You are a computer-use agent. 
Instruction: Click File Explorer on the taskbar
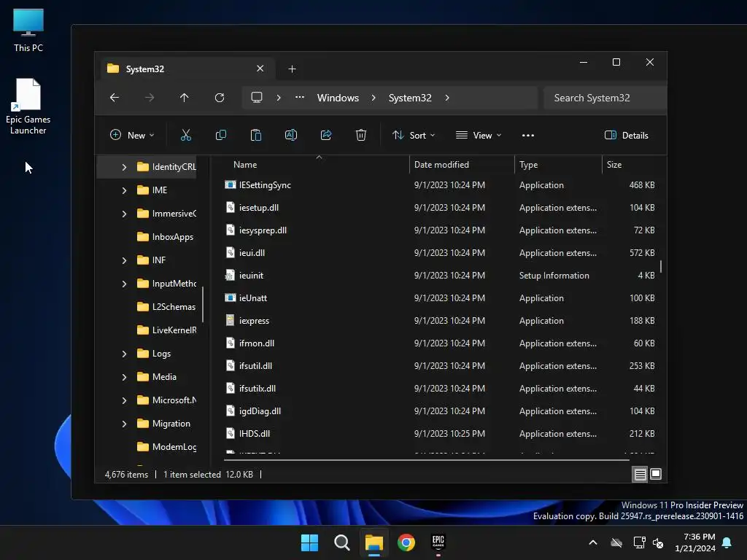point(374,542)
